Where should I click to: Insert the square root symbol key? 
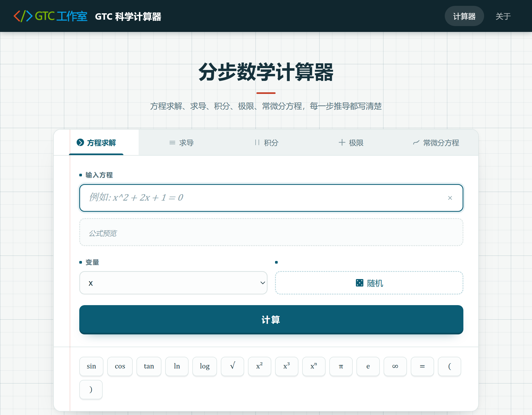pyautogui.click(x=232, y=366)
